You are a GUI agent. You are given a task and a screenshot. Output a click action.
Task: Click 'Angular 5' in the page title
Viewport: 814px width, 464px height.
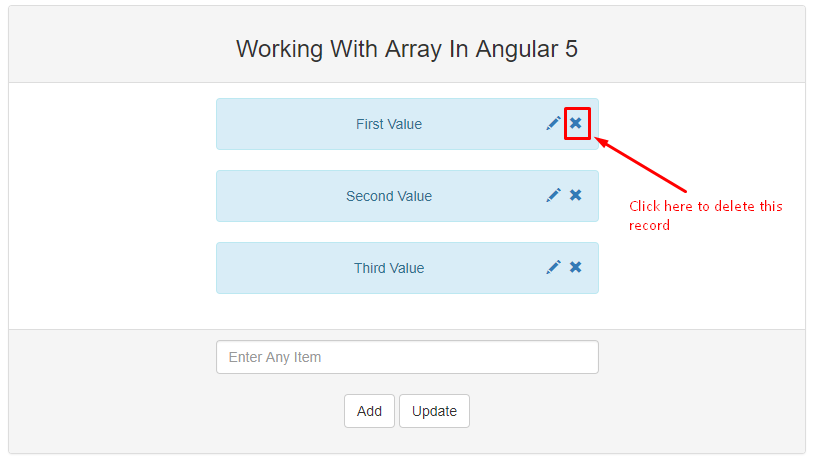526,49
